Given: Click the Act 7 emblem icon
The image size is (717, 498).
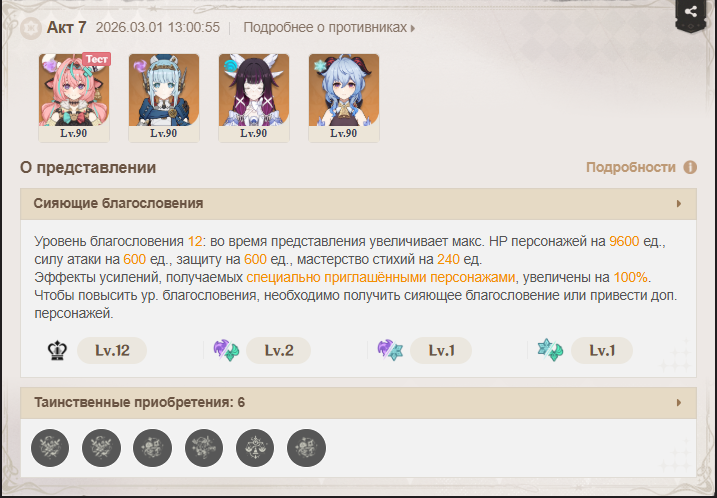Looking at the screenshot, I should pos(31,28).
